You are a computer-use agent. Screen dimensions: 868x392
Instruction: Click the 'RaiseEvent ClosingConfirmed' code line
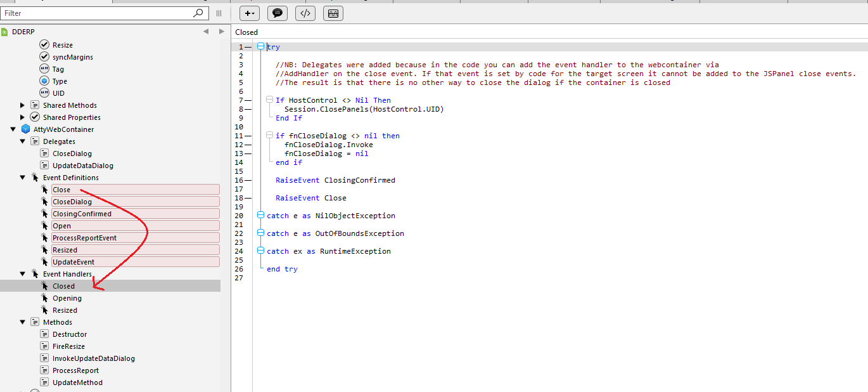(x=335, y=180)
